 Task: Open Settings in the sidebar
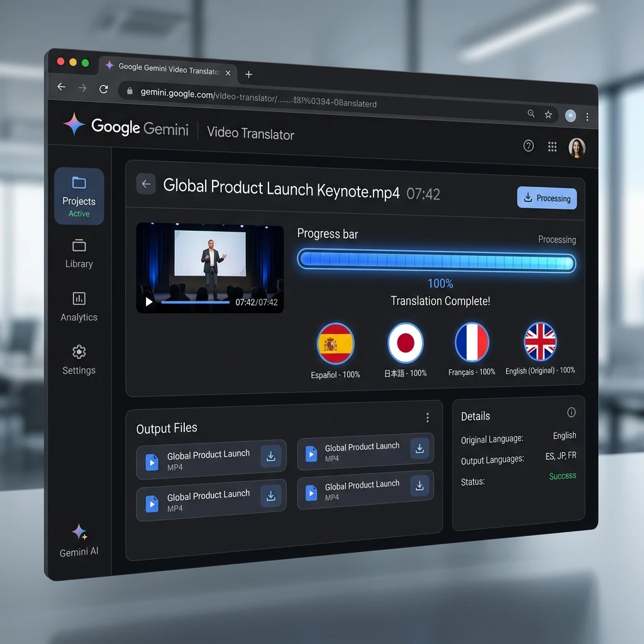pos(79,360)
